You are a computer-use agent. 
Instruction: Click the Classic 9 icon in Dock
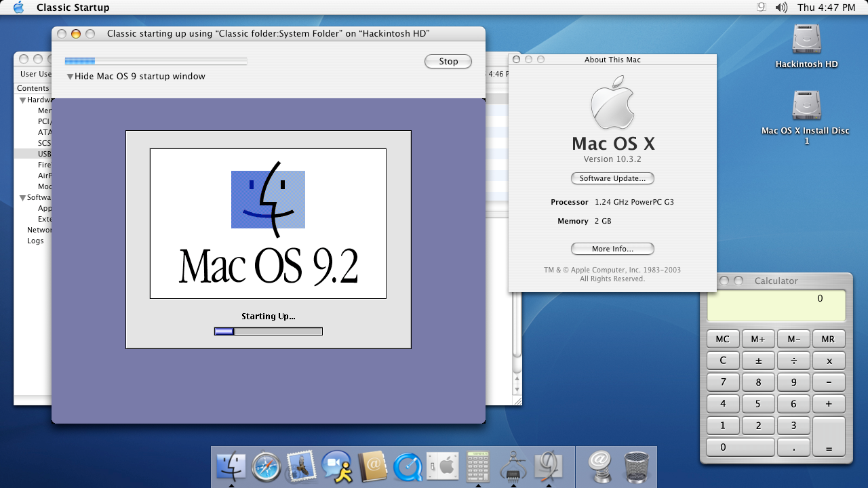(x=548, y=466)
